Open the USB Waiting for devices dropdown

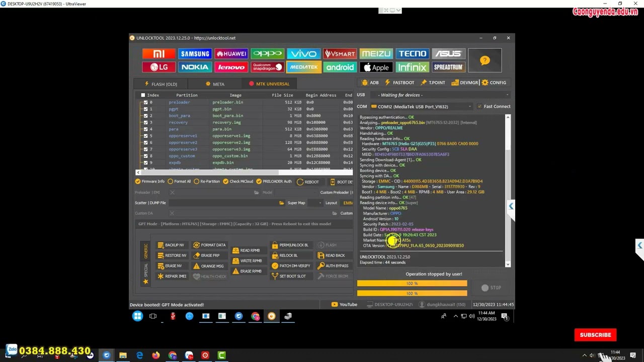click(x=507, y=95)
